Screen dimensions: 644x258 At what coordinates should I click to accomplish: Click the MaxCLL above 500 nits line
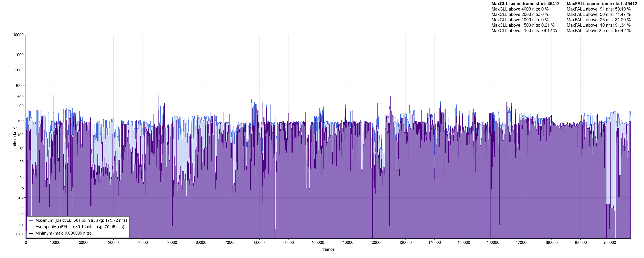pos(523,25)
